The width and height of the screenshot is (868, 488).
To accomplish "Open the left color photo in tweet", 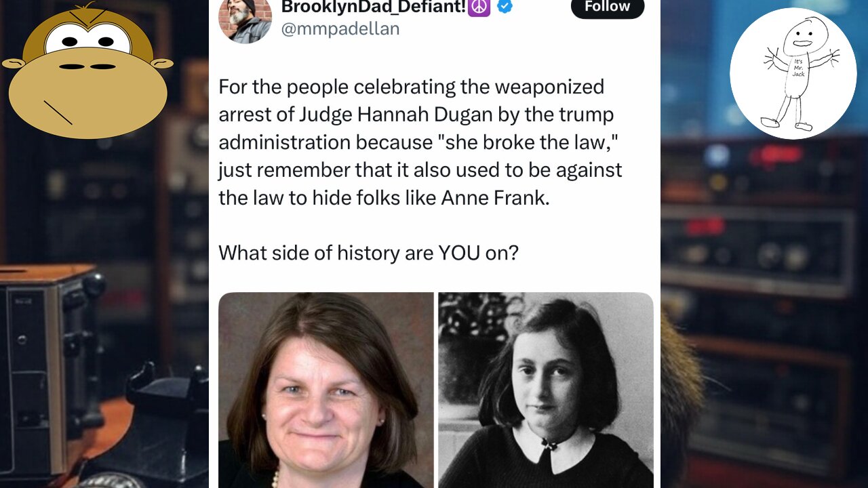I will tap(325, 390).
